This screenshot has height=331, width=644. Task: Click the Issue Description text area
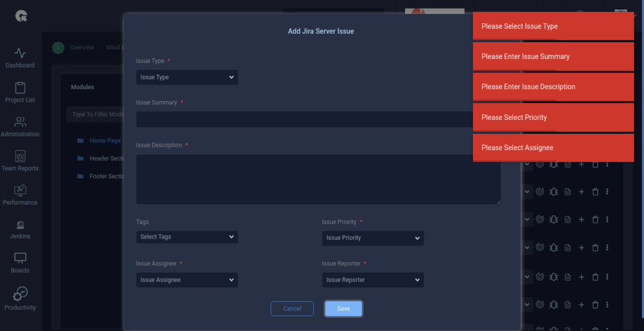pyautogui.click(x=318, y=179)
